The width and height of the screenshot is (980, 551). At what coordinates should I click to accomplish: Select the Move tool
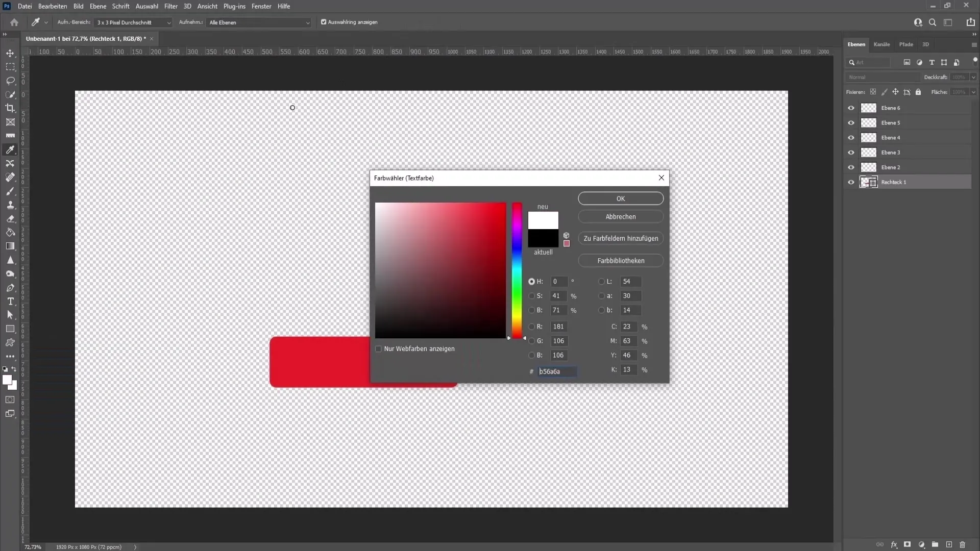(x=10, y=53)
